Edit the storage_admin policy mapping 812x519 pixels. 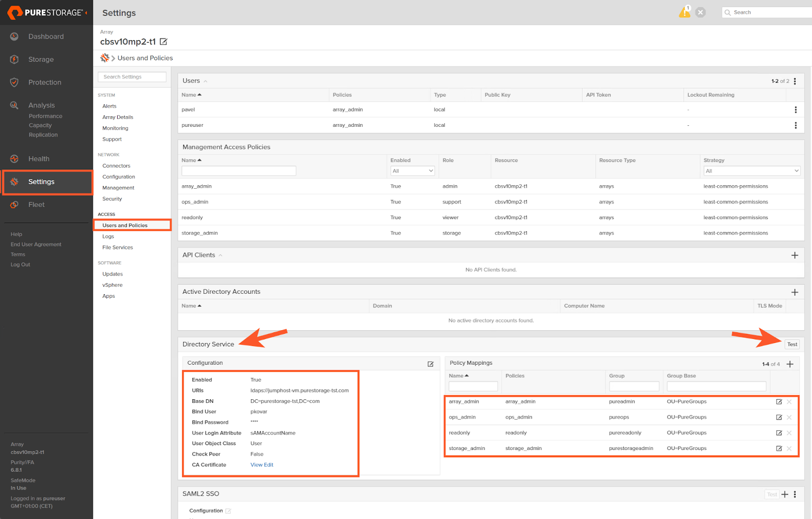click(779, 448)
